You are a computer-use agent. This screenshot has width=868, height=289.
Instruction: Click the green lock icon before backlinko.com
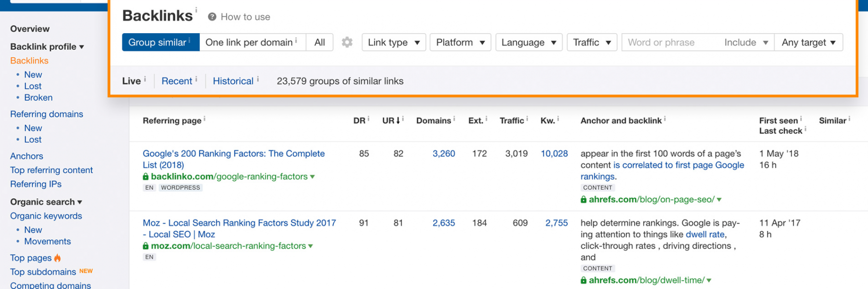coord(146,177)
